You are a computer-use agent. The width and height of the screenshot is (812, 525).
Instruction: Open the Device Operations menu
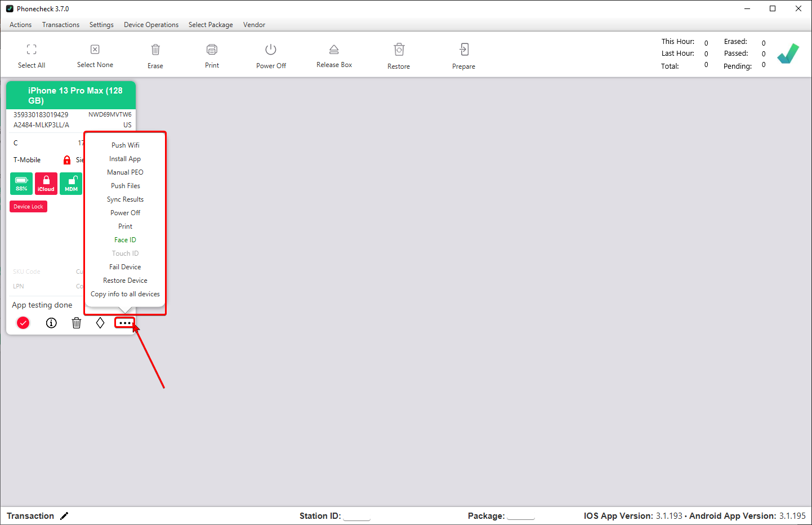[x=151, y=25]
